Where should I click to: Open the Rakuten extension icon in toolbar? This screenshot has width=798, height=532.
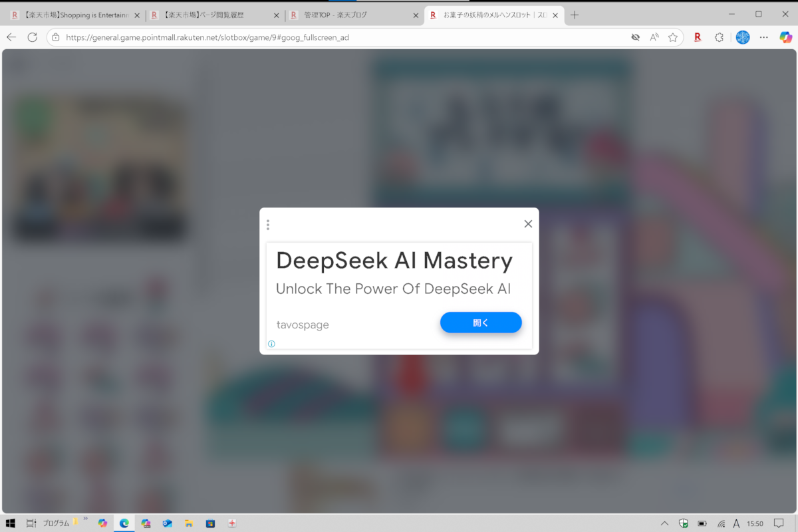coord(698,37)
